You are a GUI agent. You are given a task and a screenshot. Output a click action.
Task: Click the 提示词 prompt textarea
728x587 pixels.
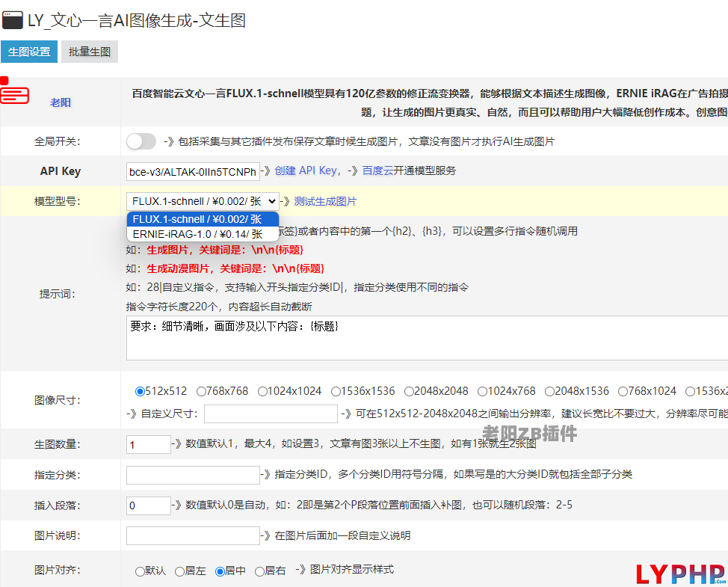427,338
